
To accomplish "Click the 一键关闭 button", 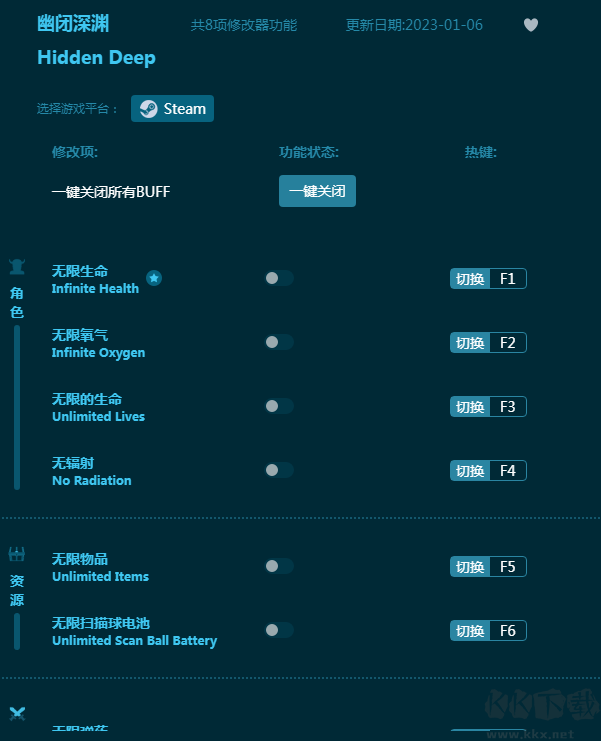I will 318,191.
